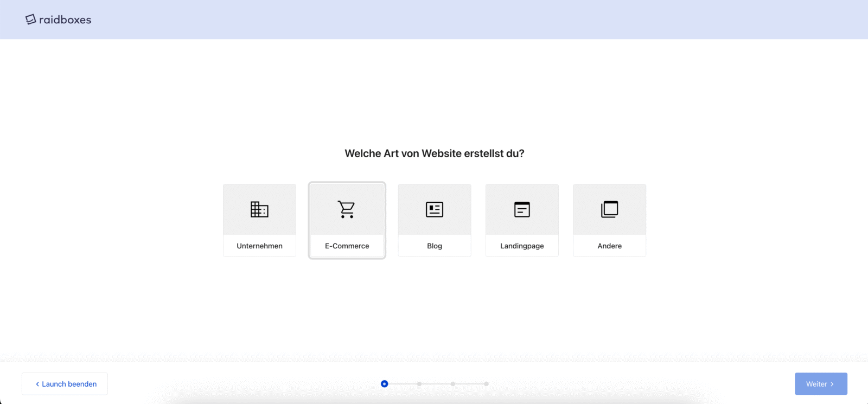Click the left chevron beside Launch beenden
Viewport: 868px width, 404px height.
tap(37, 384)
